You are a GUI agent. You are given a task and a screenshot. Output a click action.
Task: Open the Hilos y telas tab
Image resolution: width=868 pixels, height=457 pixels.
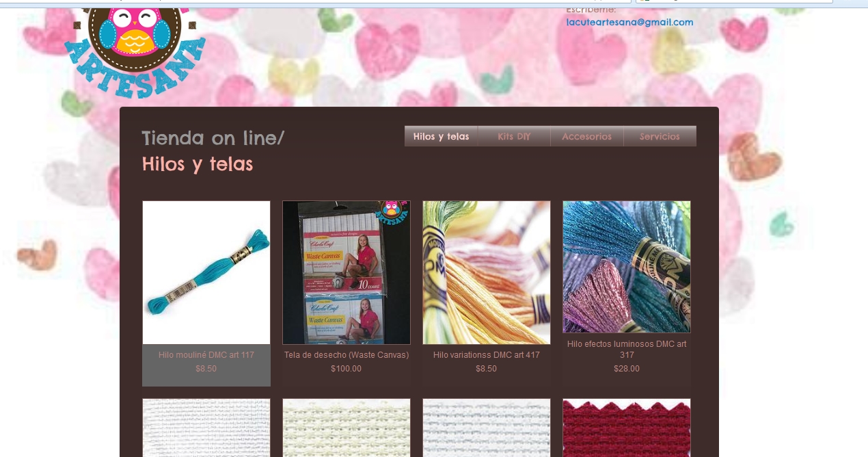pos(441,136)
